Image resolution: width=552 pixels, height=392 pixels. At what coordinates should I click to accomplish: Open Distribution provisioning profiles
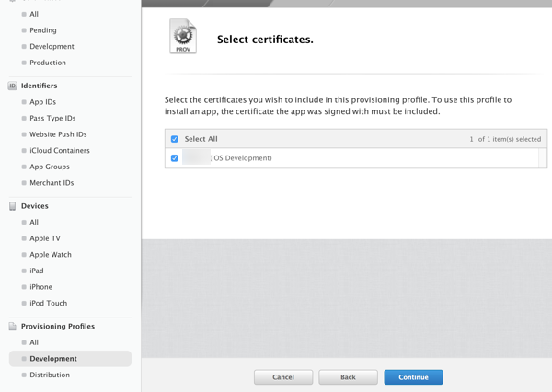coord(50,375)
